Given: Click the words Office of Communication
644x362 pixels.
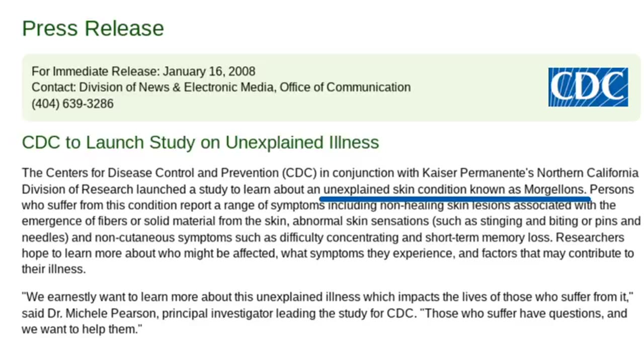Looking at the screenshot, I should point(345,87).
